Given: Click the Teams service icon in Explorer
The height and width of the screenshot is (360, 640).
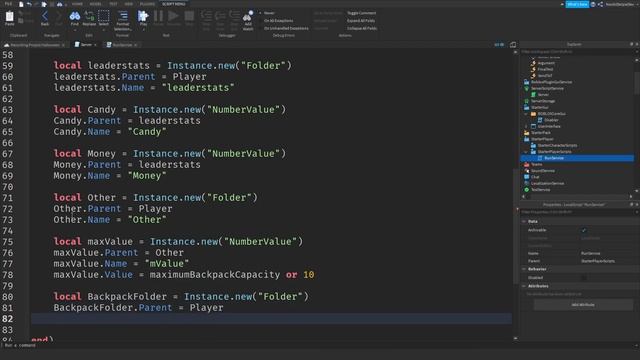Looking at the screenshot, I should [x=527, y=164].
